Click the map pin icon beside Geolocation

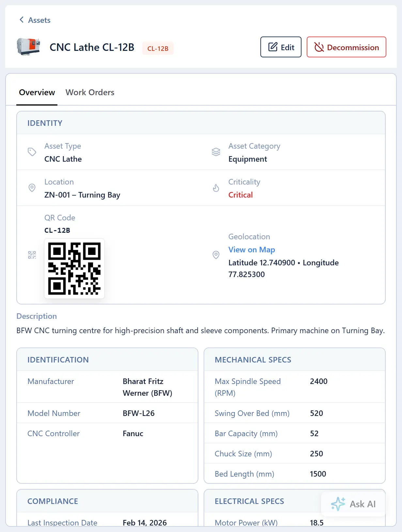click(216, 255)
